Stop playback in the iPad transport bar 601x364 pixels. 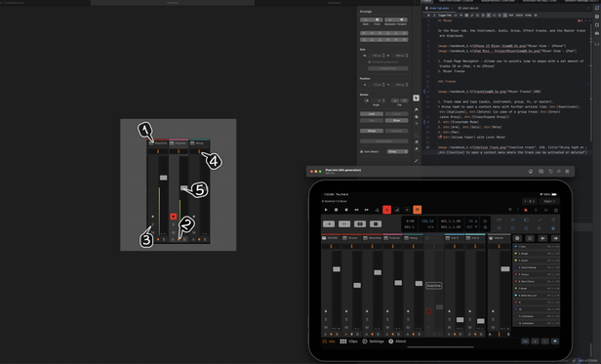pyautogui.click(x=337, y=210)
